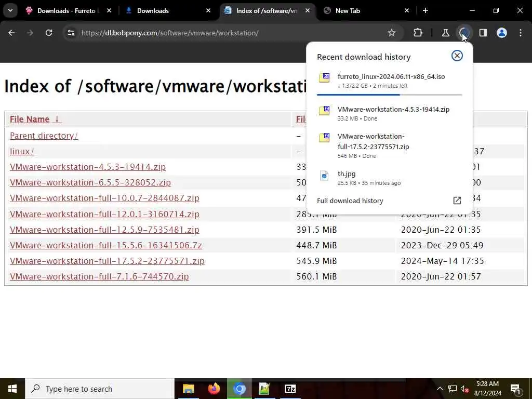Click the VMware-workstation-4.5.3 zip download icon
This screenshot has width=532, height=399.
tap(324, 110)
